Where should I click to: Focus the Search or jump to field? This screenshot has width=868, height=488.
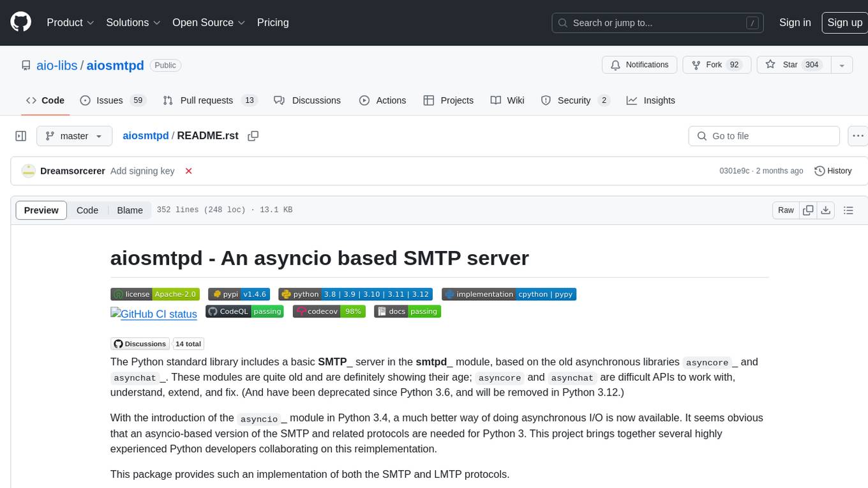(658, 22)
